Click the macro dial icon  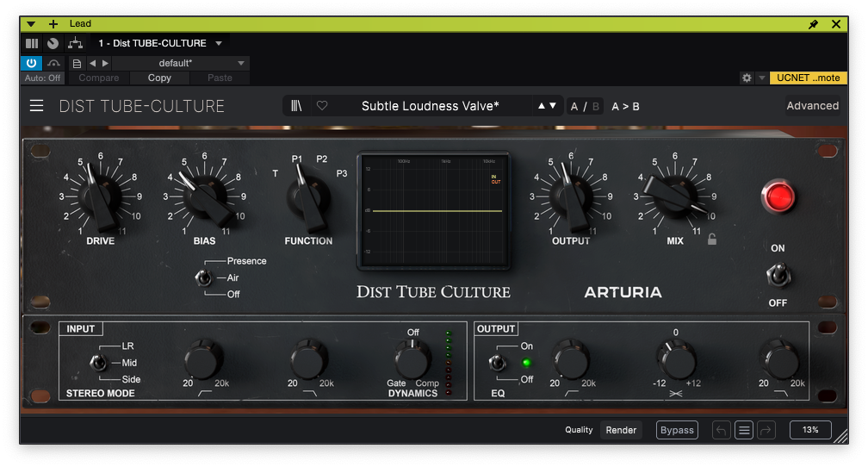pos(53,43)
